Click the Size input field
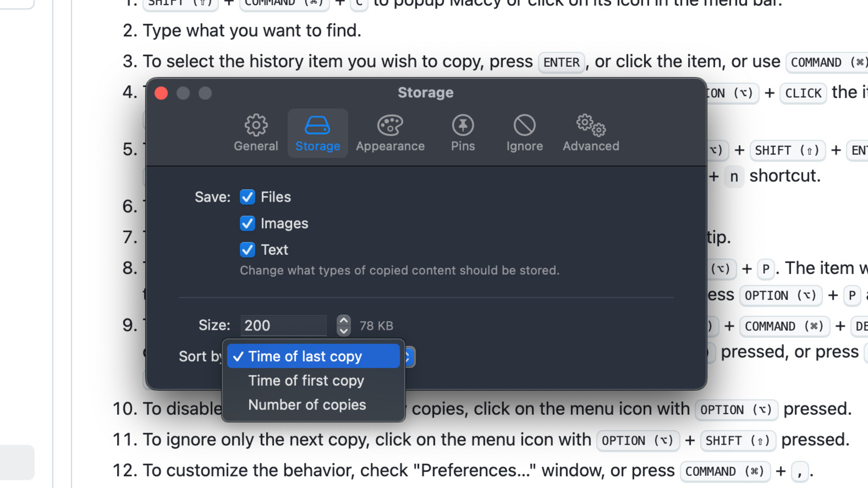Image resolution: width=868 pixels, height=488 pixels. [x=283, y=325]
